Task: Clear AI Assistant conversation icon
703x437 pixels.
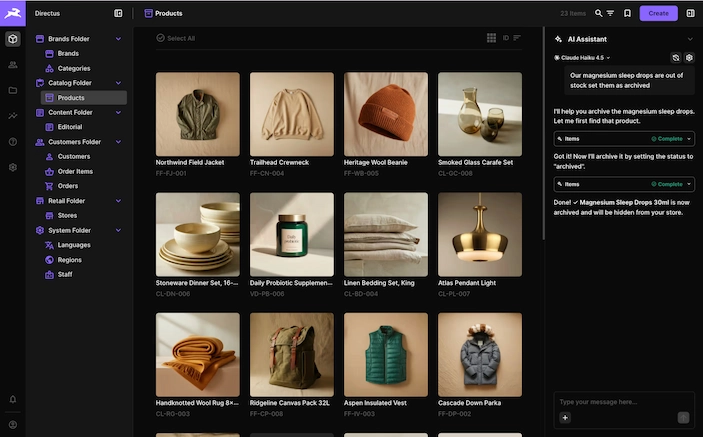Action: pos(676,57)
